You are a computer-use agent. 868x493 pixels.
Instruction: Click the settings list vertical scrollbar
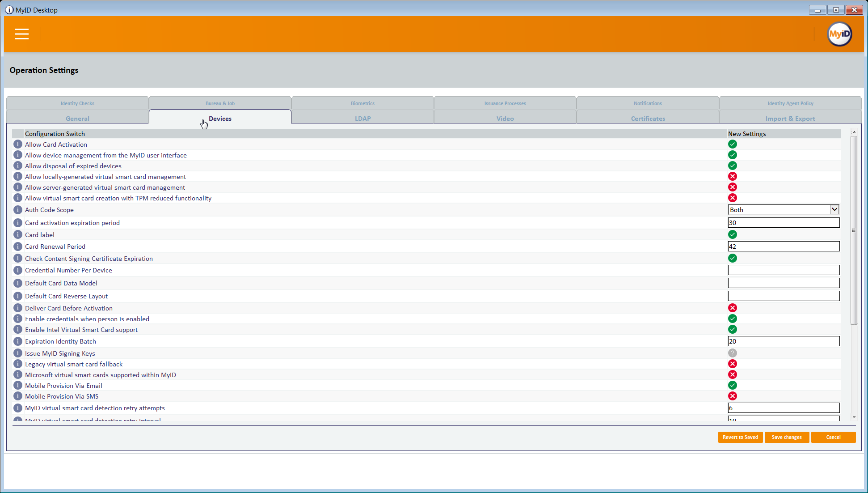[x=853, y=230]
